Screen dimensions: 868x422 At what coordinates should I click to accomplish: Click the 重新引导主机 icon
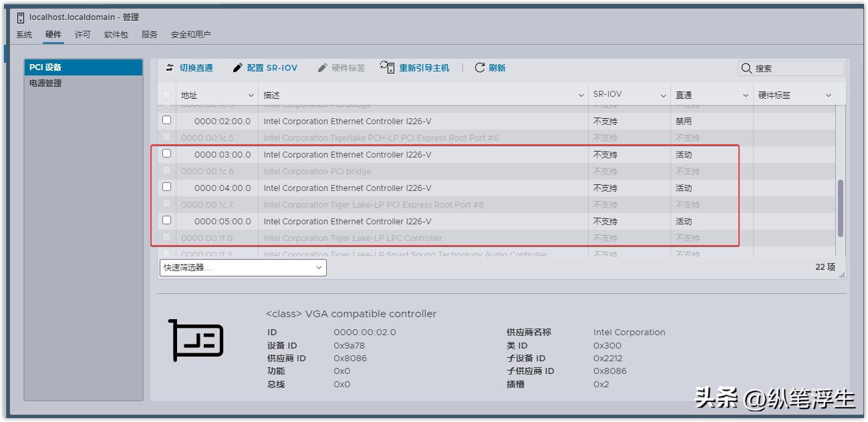386,67
